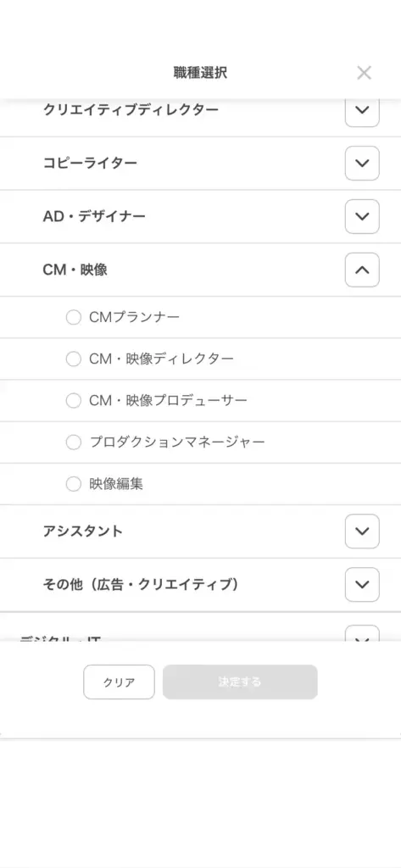Select the CM・映像ディレクター radio button
This screenshot has height=868, width=401.
[x=74, y=359]
